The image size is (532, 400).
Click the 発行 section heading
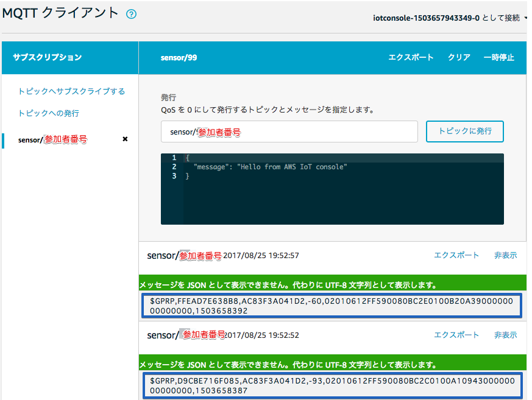[x=168, y=97]
